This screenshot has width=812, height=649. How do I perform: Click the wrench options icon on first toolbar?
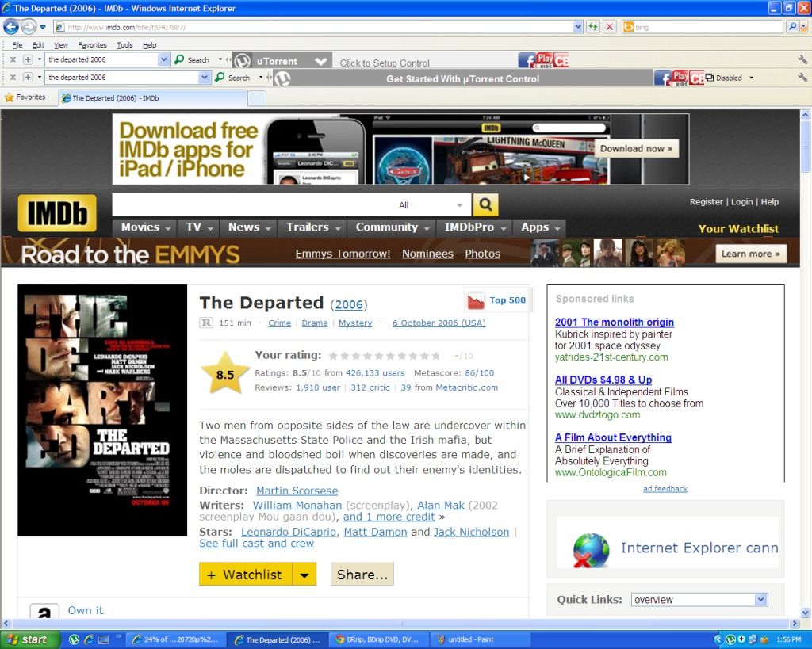tap(802, 60)
